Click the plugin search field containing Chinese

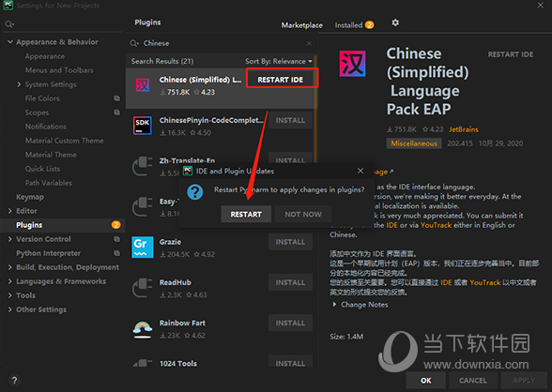222,43
